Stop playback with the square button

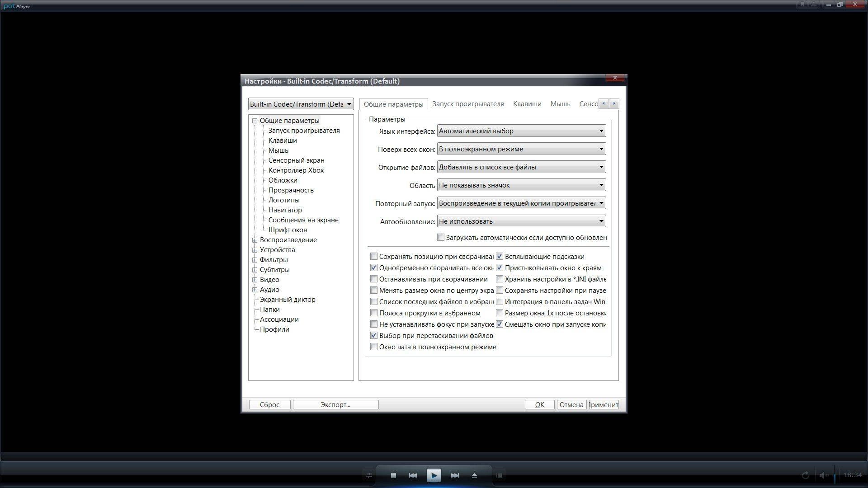tap(393, 475)
